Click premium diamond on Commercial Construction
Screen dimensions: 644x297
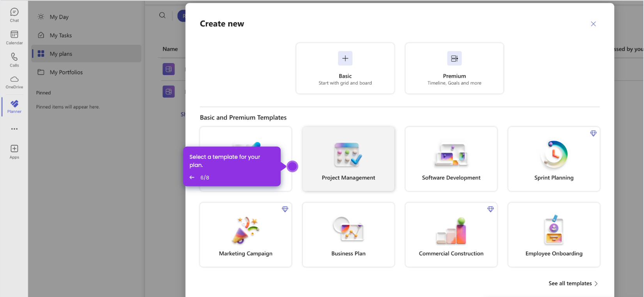490,209
